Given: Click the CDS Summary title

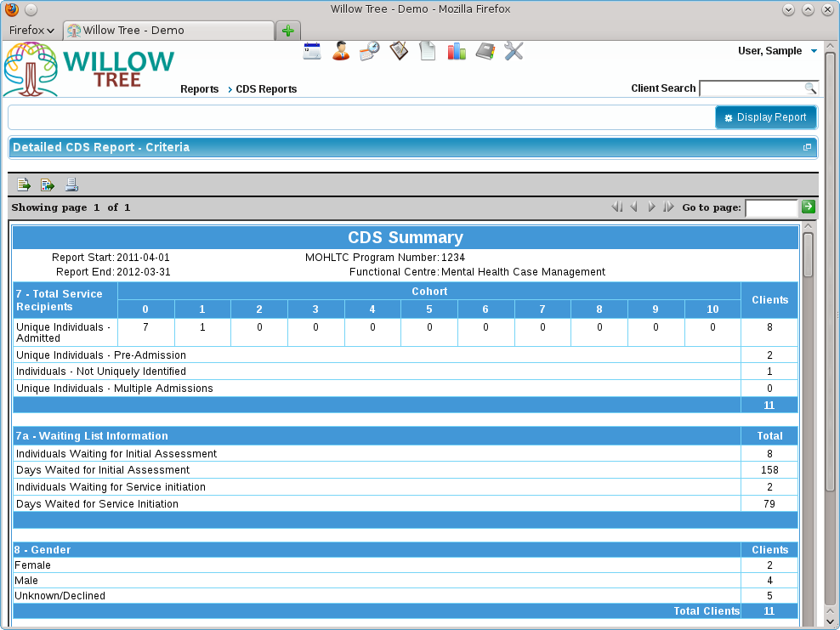Looking at the screenshot, I should 406,237.
